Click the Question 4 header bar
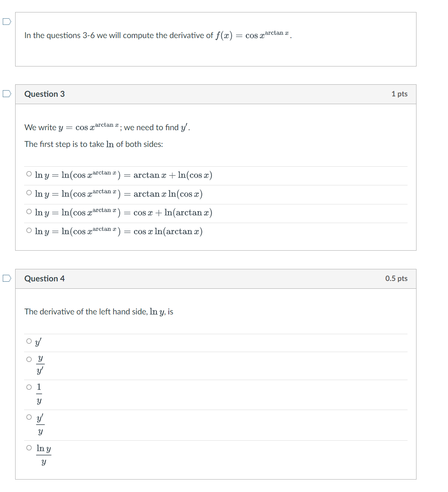Viewport: 448px width, 492px height. (x=45, y=278)
